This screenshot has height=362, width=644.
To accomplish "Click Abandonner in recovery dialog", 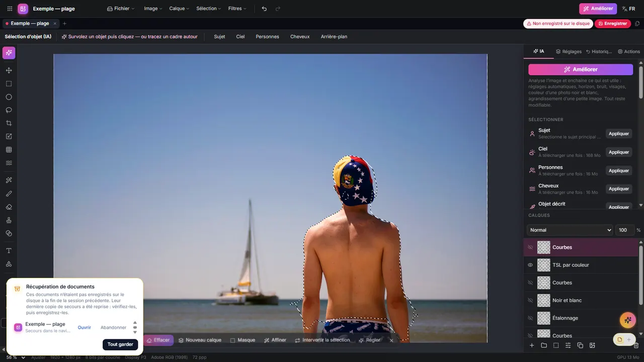I will 113,327.
